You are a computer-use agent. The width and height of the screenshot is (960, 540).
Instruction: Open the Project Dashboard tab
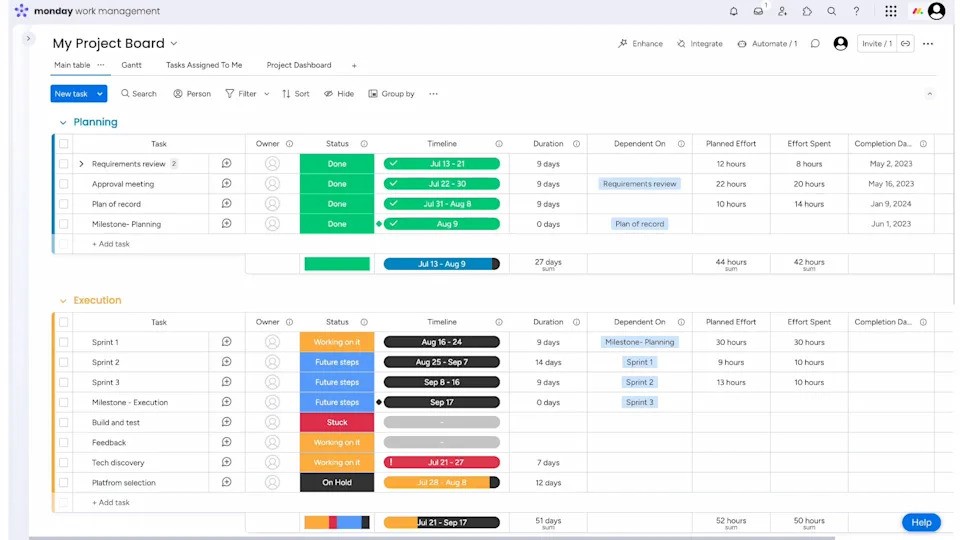[298, 65]
